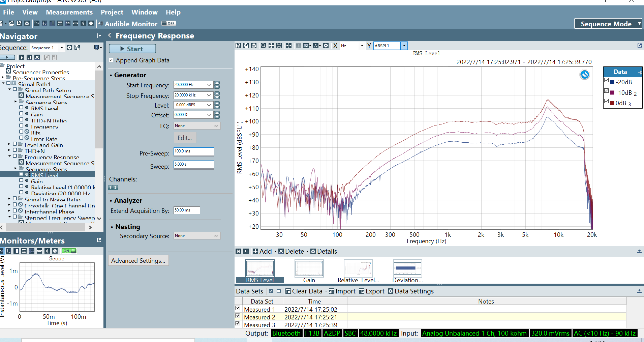Image resolution: width=644 pixels, height=342 pixels.
Task: Open the Y axis unit dropdown
Action: click(404, 46)
